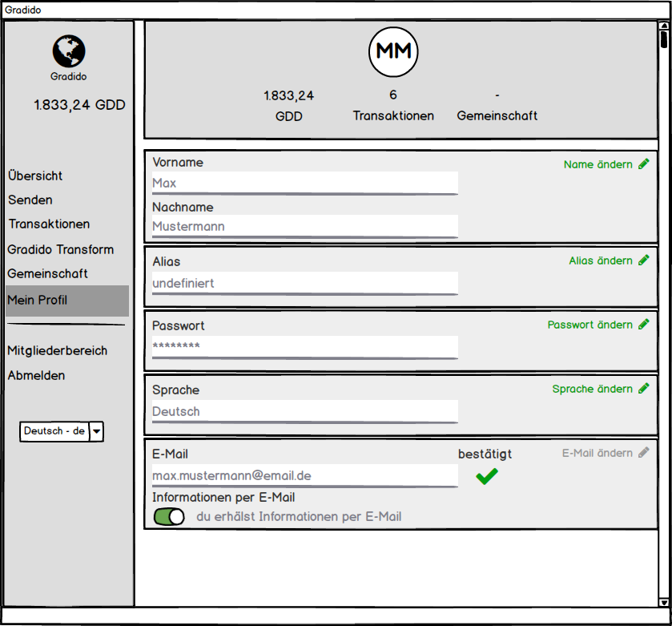Open the Übersicht menu item
The width and height of the screenshot is (672, 626).
point(35,176)
